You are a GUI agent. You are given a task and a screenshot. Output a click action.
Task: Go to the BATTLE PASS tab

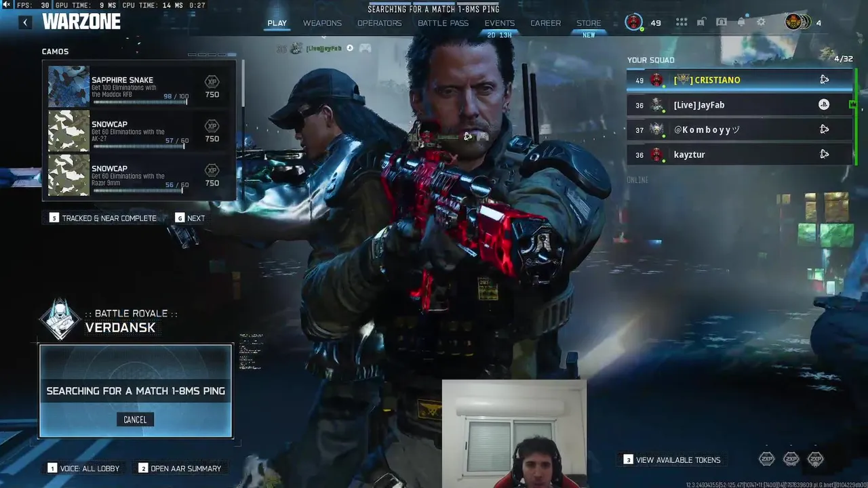443,23
